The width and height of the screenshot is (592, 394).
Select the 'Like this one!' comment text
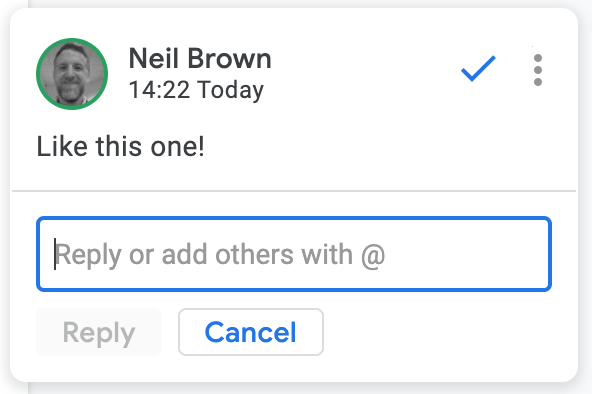point(120,146)
